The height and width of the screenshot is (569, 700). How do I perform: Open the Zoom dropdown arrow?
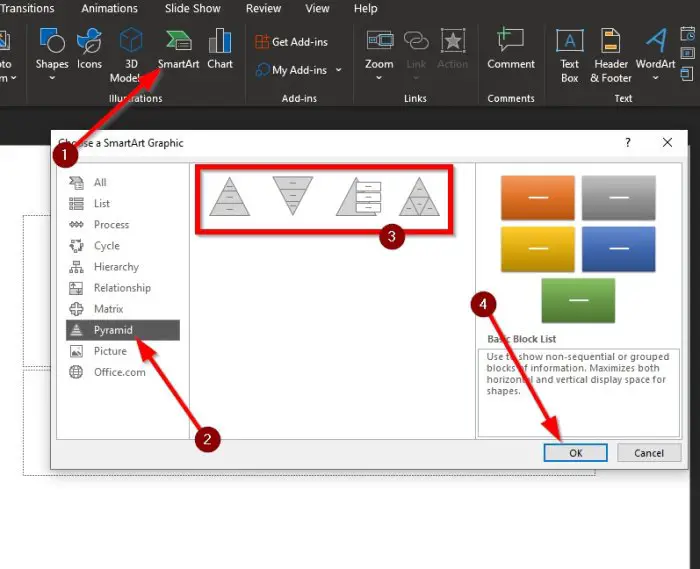[379, 78]
